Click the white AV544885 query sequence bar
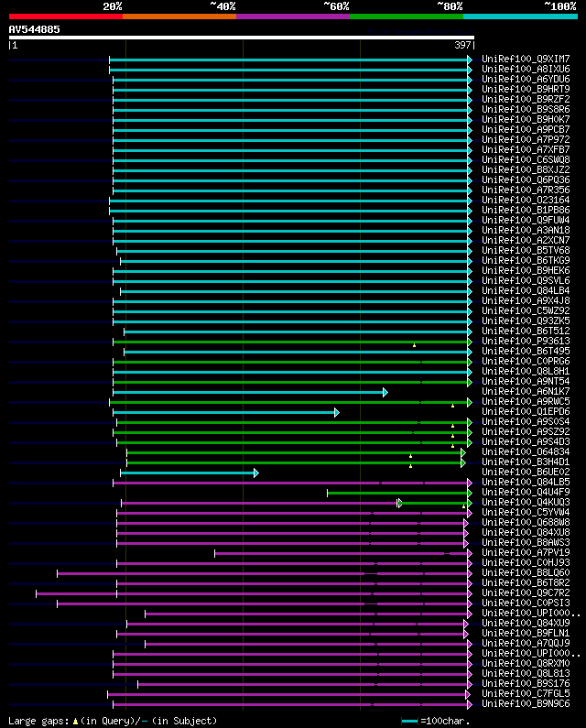Image resolution: width=586 pixels, height=728 pixels. [x=242, y=38]
